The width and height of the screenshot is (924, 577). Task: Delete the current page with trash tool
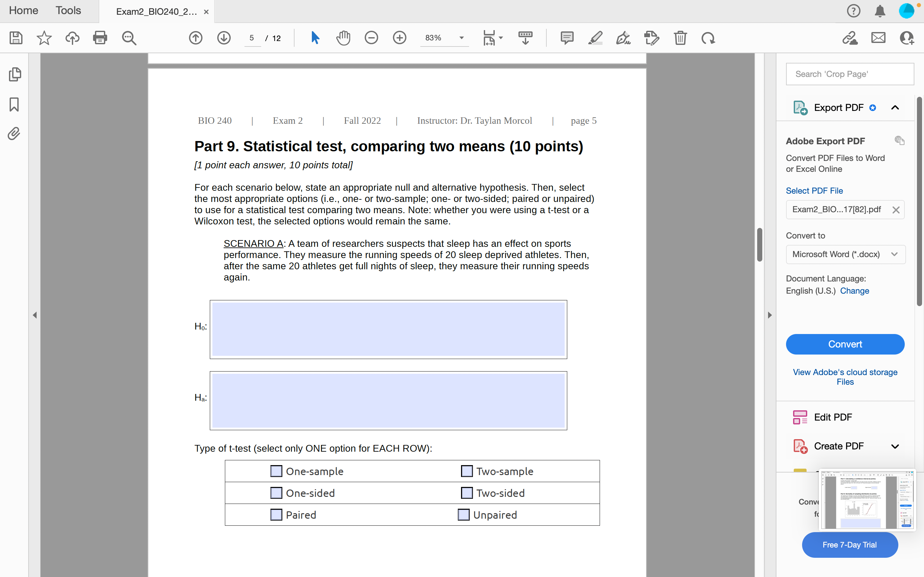(680, 38)
